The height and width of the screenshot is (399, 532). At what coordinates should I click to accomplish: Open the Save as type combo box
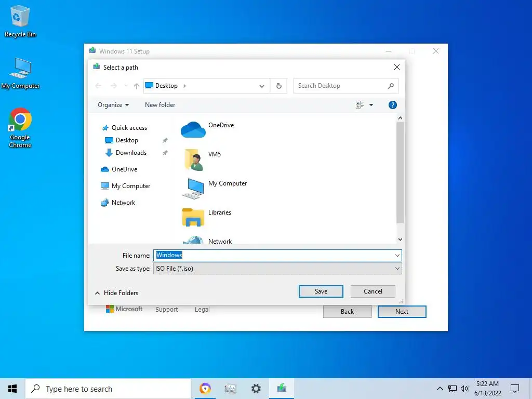pos(277,269)
